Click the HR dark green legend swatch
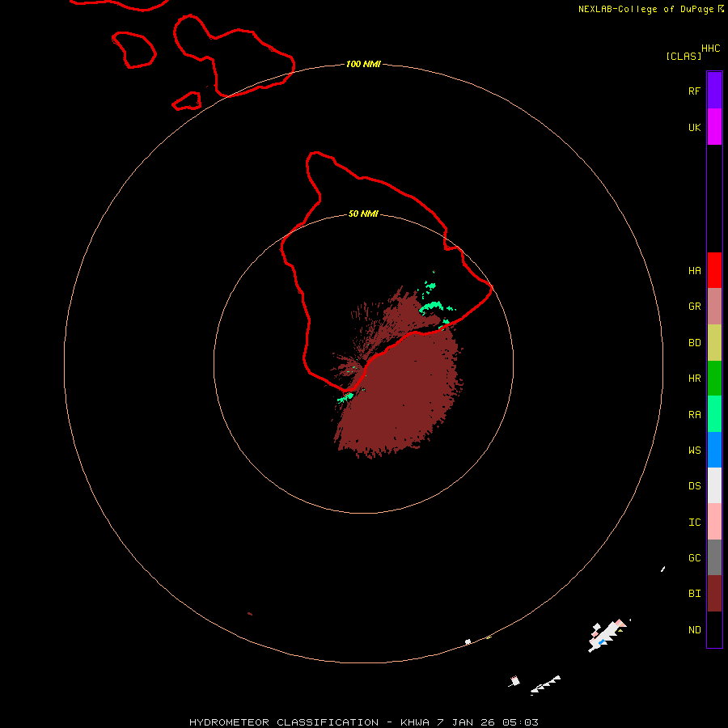Viewport: 728px width, 728px height. click(x=714, y=379)
